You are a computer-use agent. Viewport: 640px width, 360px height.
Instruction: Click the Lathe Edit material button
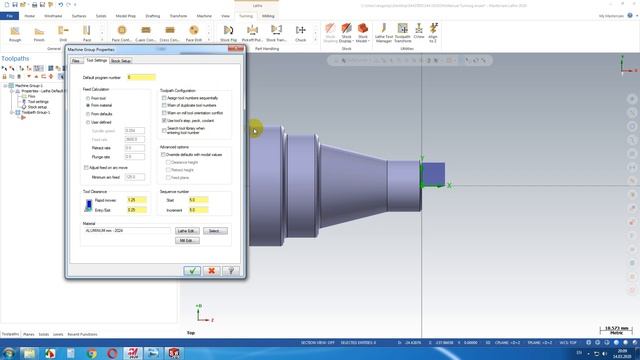pos(187,231)
